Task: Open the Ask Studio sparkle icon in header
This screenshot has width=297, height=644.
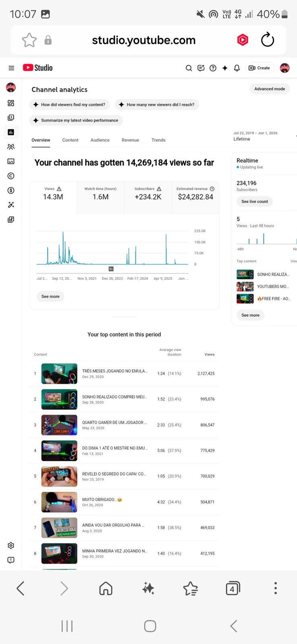Action: click(225, 68)
